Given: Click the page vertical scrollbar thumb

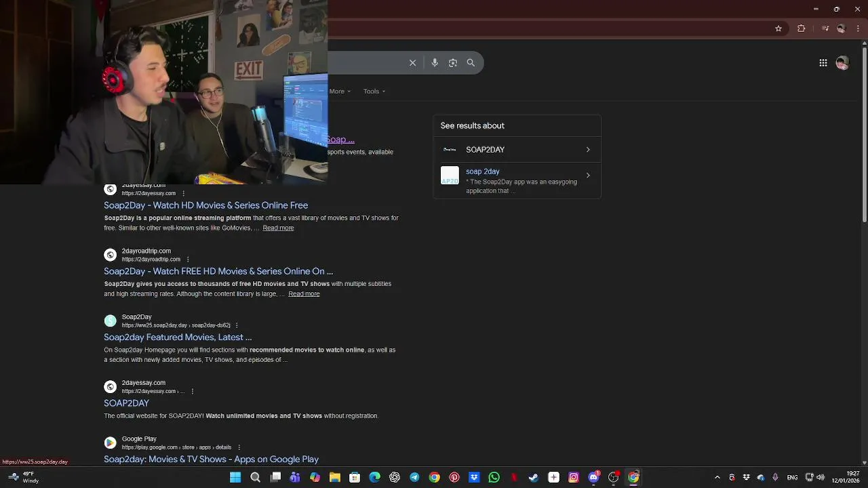Looking at the screenshot, I should pos(865,134).
